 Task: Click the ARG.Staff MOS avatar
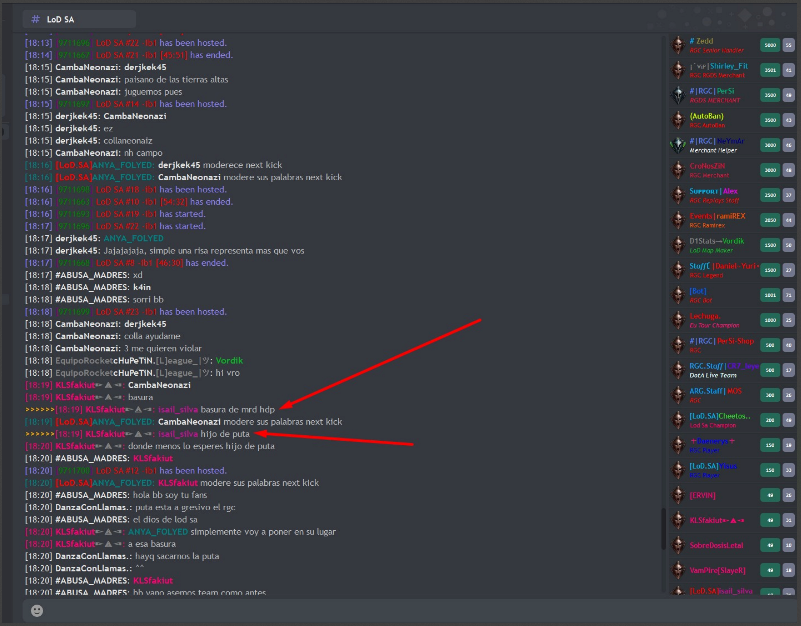click(x=678, y=395)
